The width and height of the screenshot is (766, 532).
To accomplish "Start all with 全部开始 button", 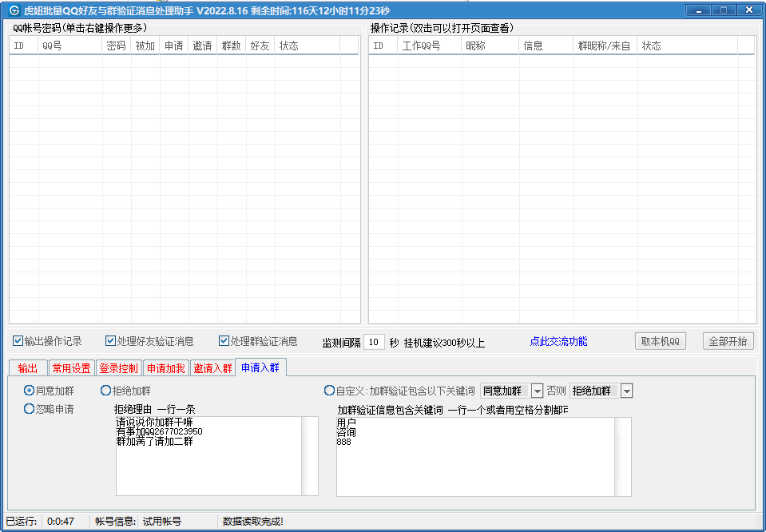I will 728,341.
